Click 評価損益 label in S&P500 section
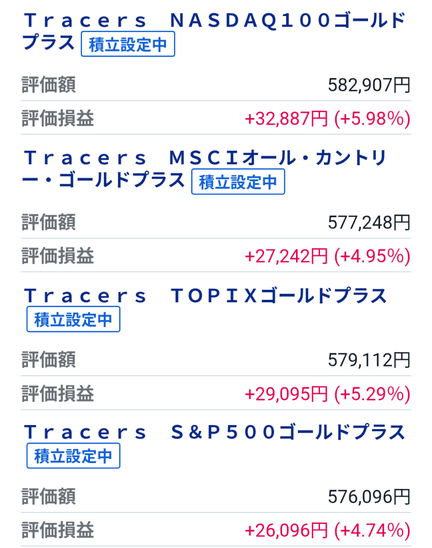The height and width of the screenshot is (548, 432). click(58, 530)
